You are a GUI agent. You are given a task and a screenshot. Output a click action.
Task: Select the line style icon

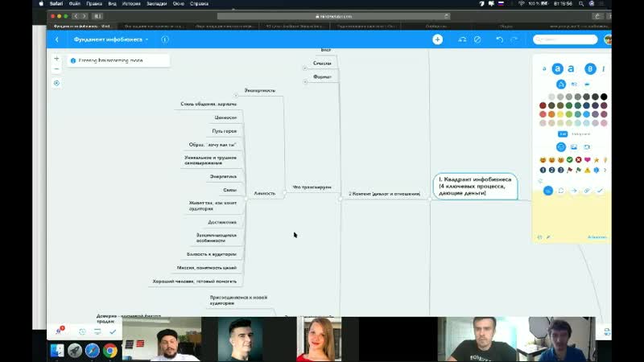point(587,84)
